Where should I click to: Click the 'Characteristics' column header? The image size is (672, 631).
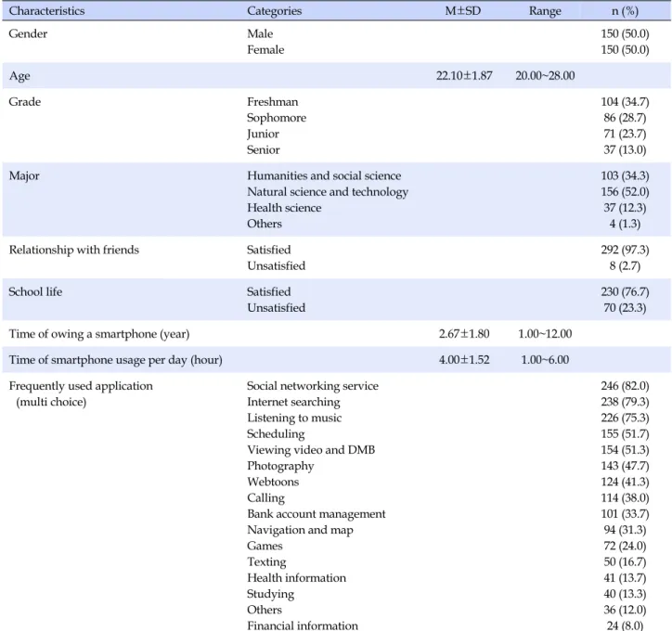(x=46, y=11)
